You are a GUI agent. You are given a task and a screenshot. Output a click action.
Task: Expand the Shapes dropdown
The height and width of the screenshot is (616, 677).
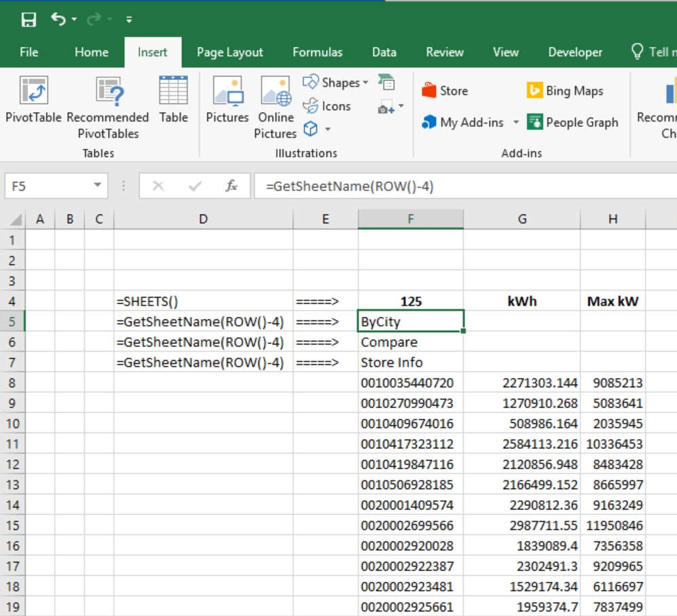tap(365, 83)
